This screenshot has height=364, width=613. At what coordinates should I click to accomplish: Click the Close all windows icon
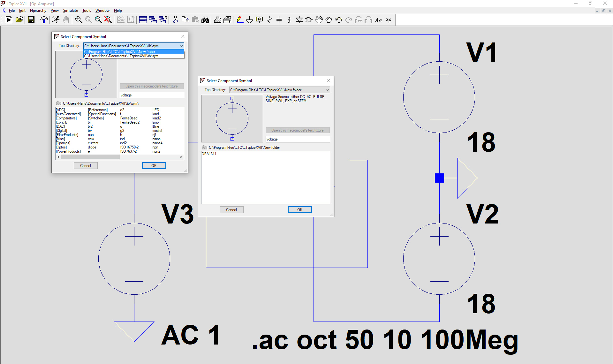[163, 20]
